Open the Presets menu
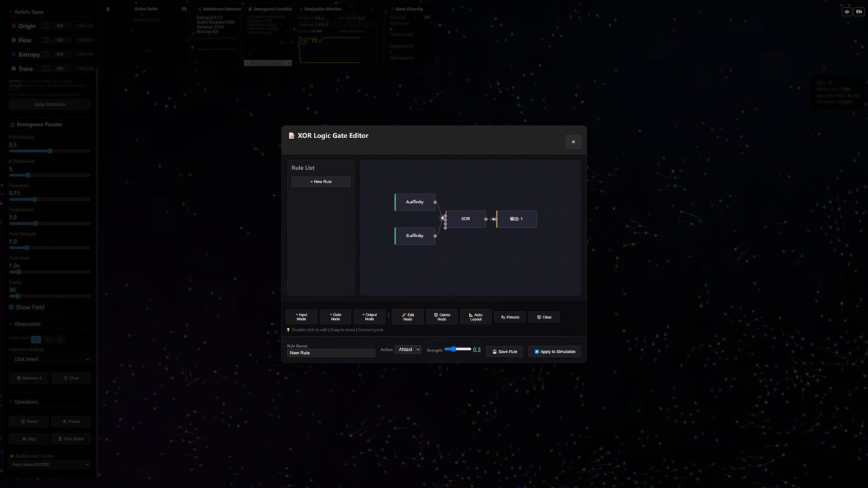Screen dimensions: 868x488 tap(510, 317)
